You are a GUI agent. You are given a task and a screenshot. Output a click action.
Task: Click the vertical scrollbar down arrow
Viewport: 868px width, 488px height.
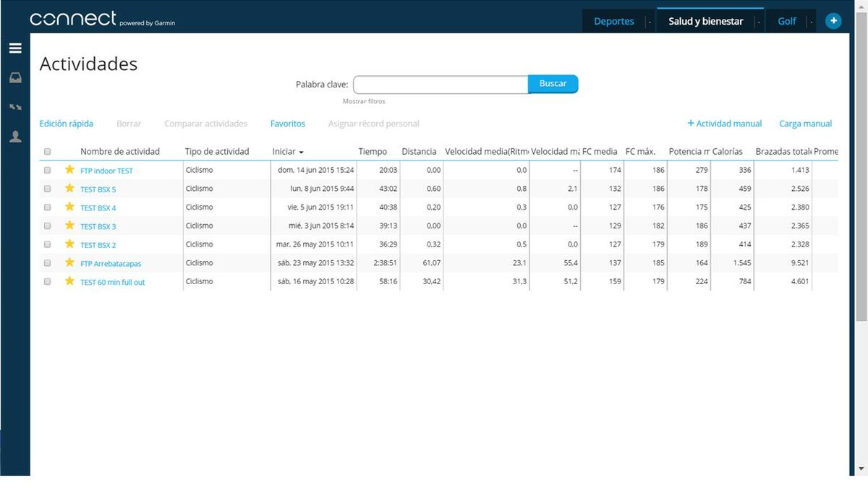[x=859, y=469]
